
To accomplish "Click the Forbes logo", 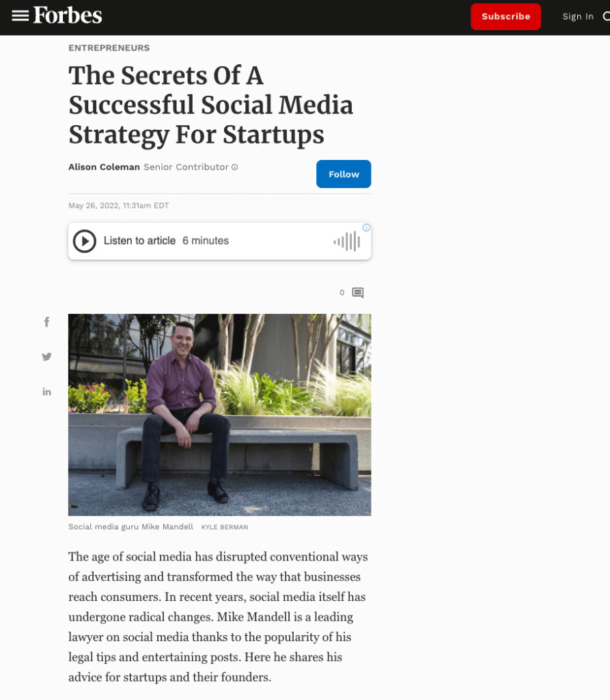I will click(68, 15).
